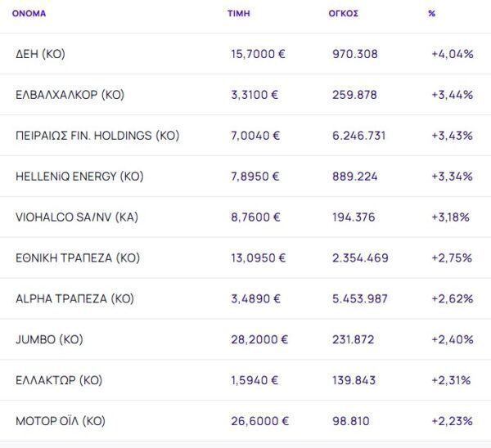Sort table by ΟΓΚΟΣ header
The image size is (491, 448).
(343, 14)
